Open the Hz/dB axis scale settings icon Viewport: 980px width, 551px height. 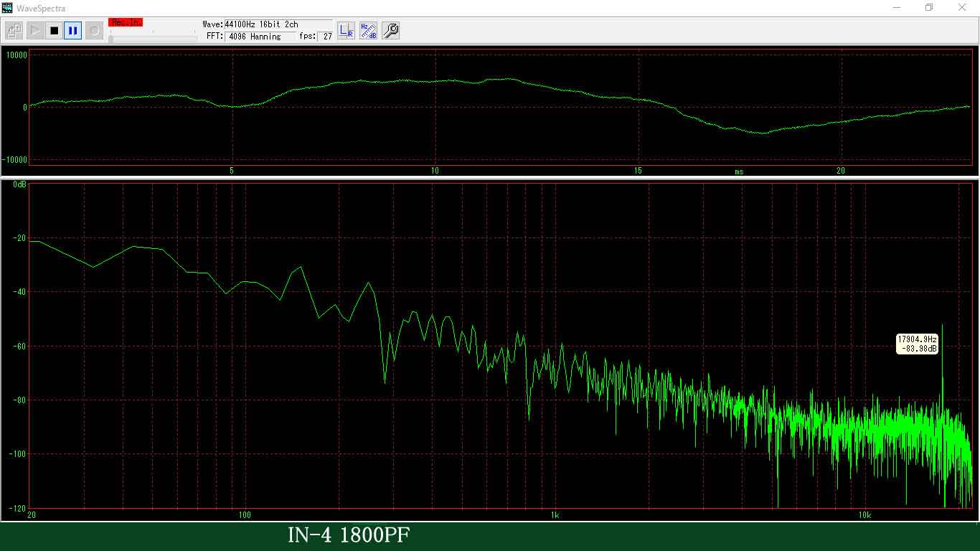coord(369,31)
